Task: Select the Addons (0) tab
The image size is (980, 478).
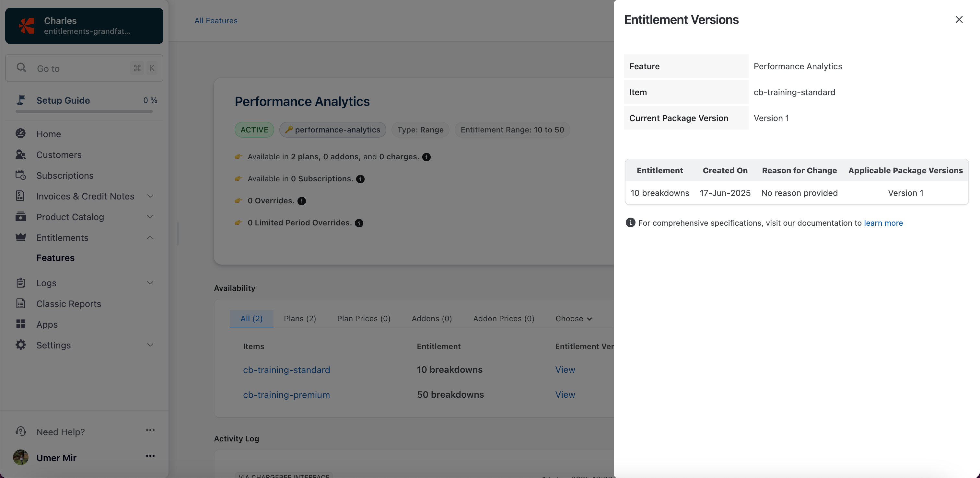Action: 431,319
